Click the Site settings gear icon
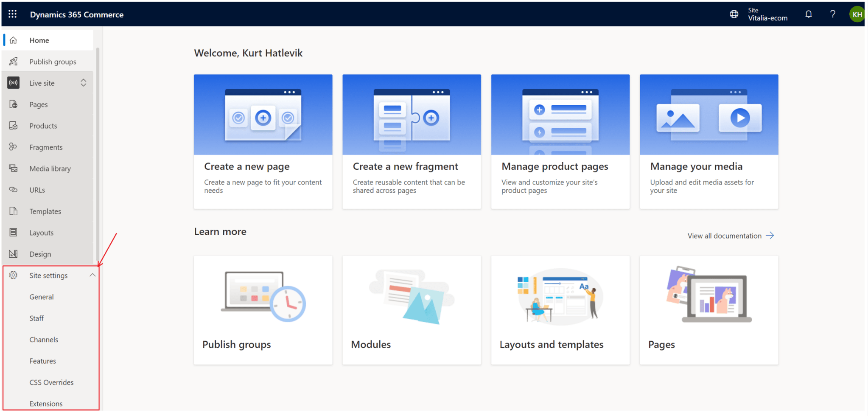868x416 pixels. click(14, 275)
